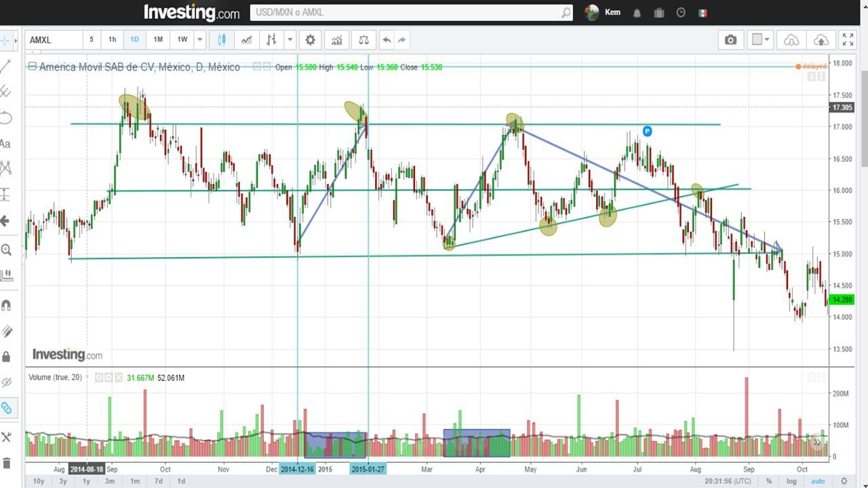
Task: Open the clock alerts icon
Action: point(681,13)
